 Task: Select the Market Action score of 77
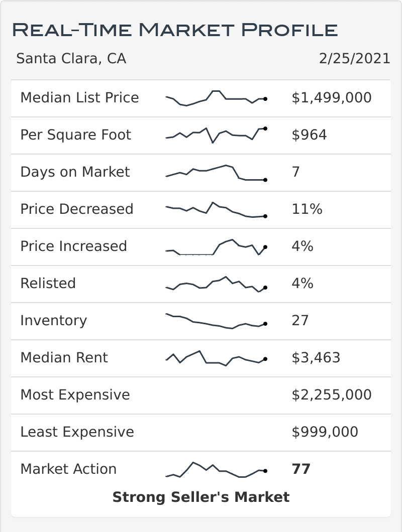[300, 469]
